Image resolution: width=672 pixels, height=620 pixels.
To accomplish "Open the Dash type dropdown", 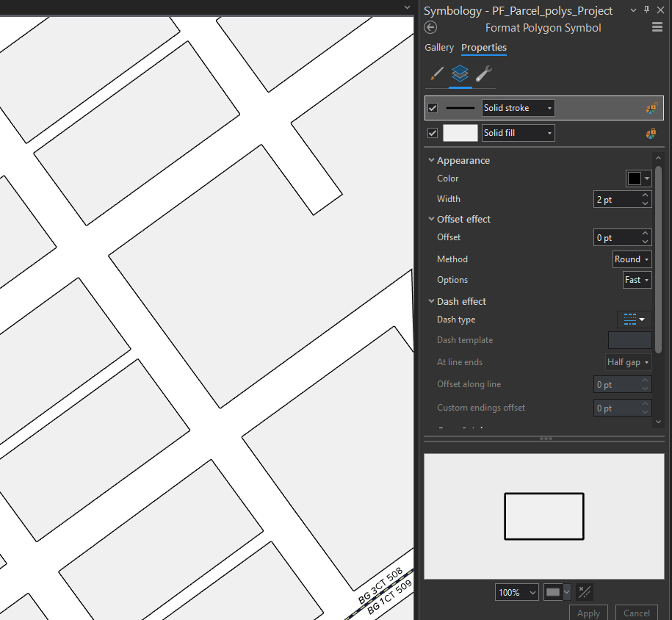I will (x=633, y=319).
